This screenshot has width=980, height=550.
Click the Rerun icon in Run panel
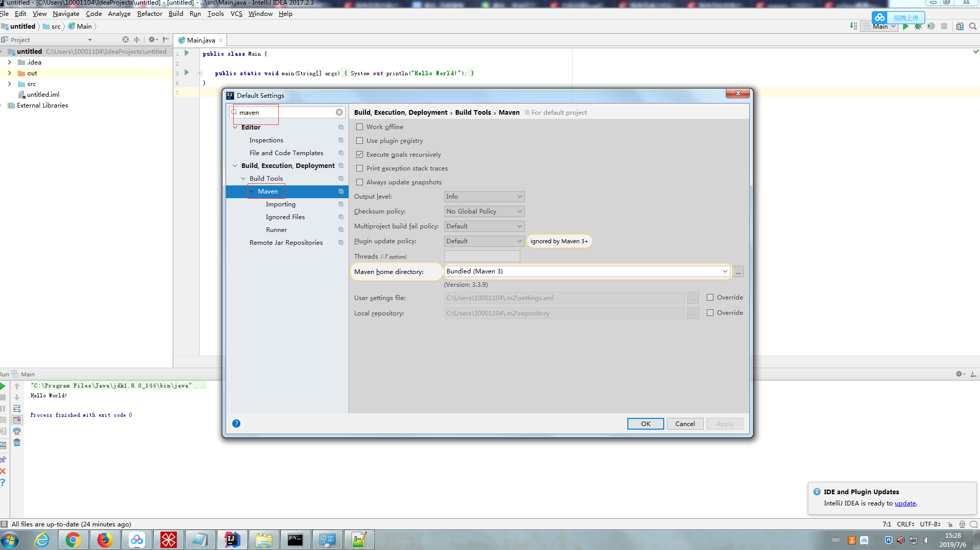[x=3, y=386]
